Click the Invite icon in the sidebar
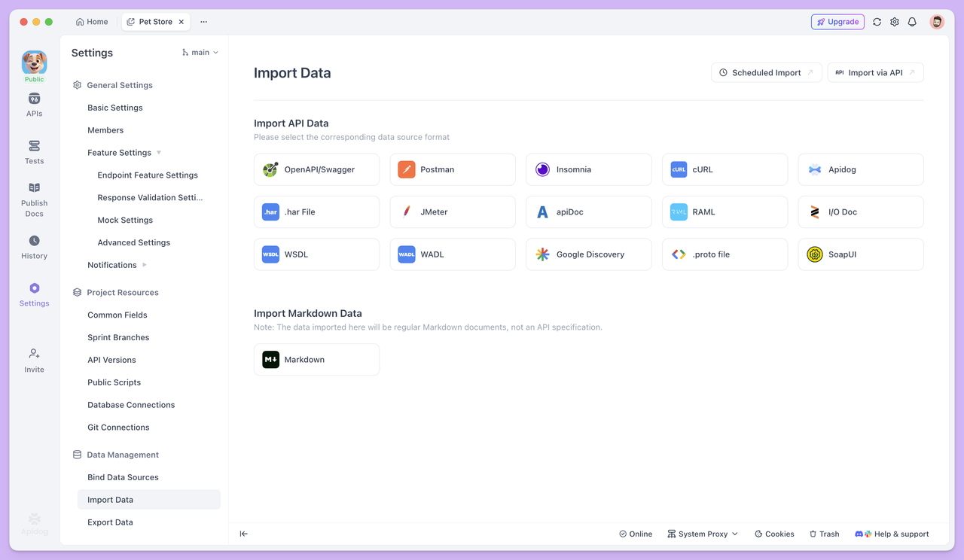 pos(34,359)
